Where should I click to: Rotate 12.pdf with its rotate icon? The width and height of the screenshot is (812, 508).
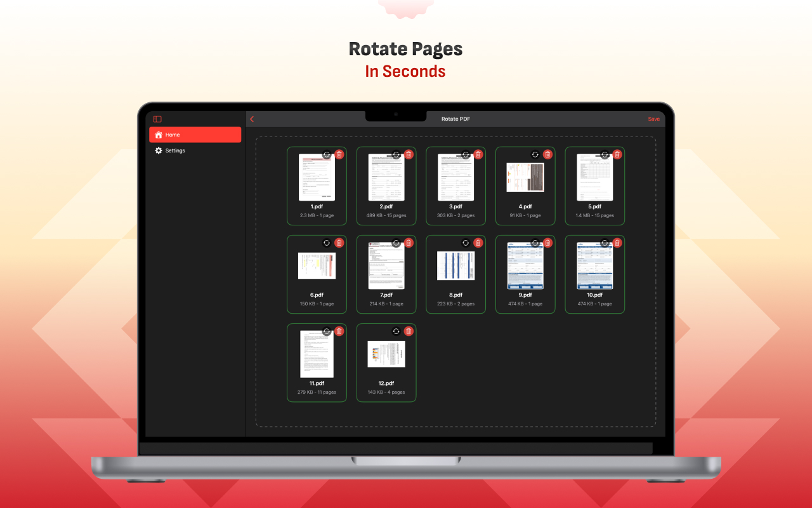click(396, 331)
